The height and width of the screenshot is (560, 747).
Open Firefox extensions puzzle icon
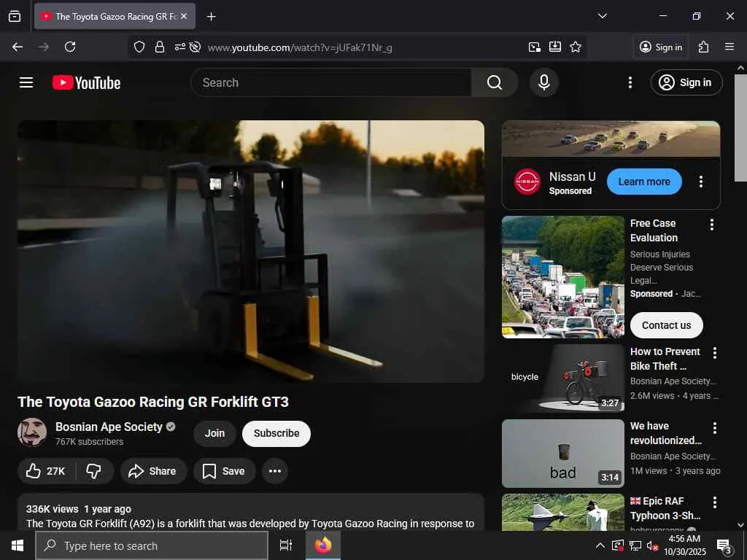[704, 47]
